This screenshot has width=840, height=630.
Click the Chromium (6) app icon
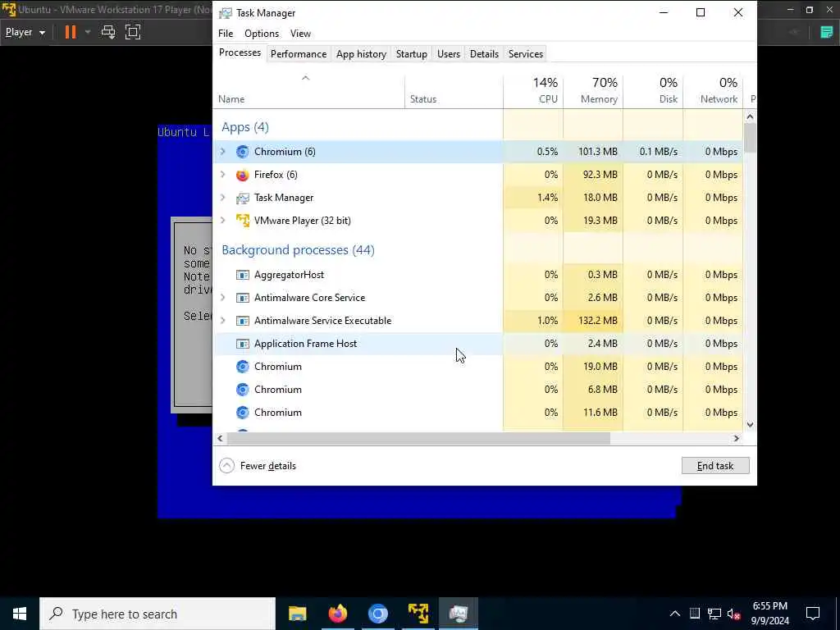click(243, 152)
